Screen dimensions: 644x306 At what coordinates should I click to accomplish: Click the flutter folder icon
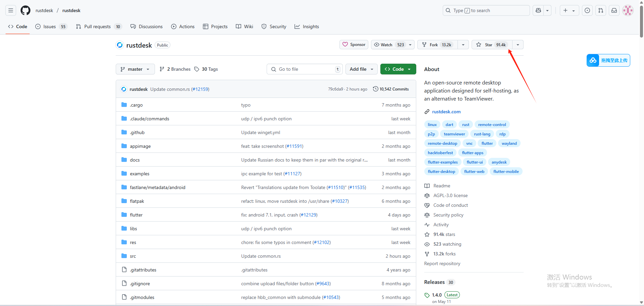click(124, 215)
